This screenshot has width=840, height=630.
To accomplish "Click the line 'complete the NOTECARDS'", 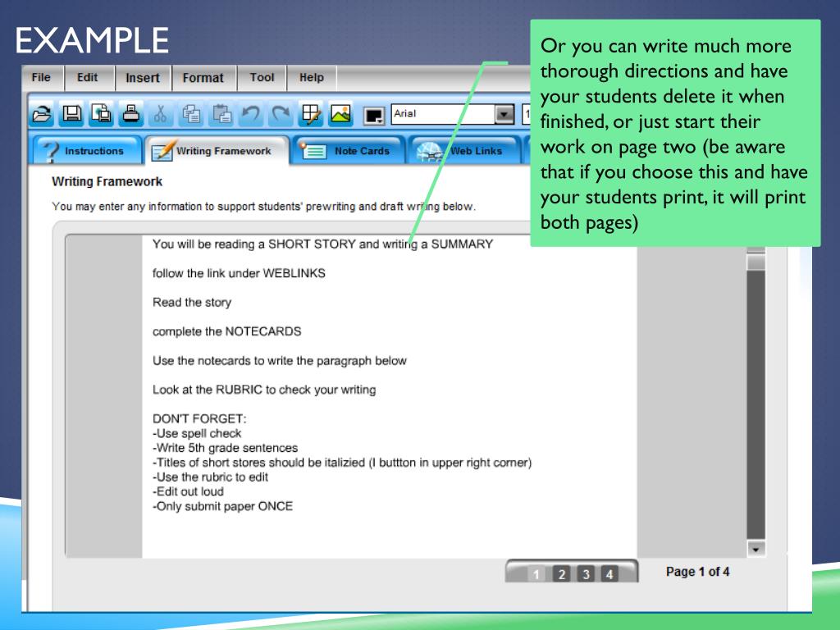I will (226, 331).
